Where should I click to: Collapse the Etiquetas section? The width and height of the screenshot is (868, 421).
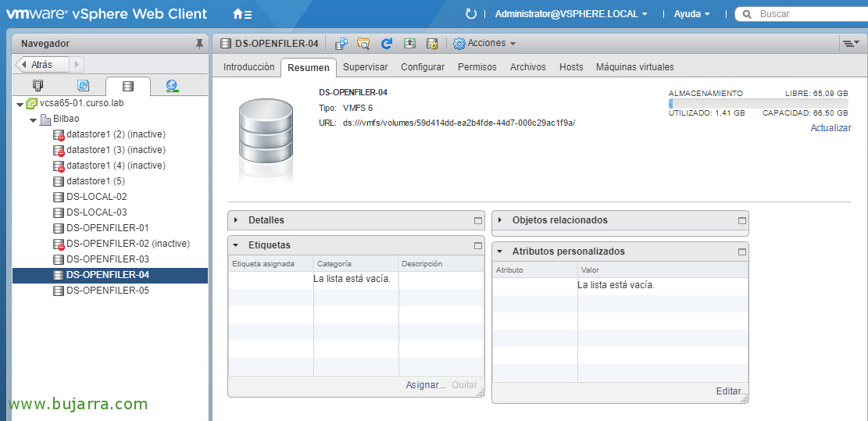[236, 245]
